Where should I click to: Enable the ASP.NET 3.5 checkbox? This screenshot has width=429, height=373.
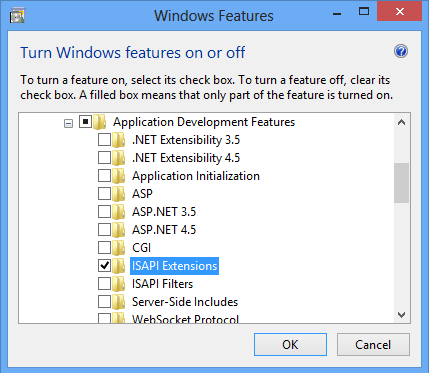pyautogui.click(x=104, y=212)
